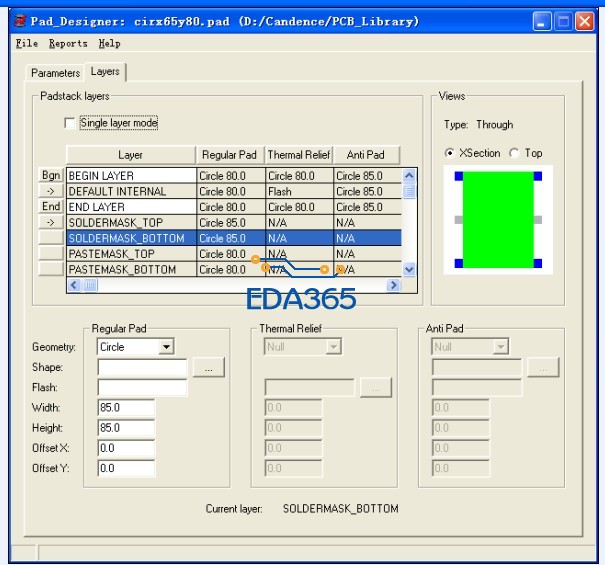Click the Regular Pad Width field
Screen dimensions: 605x565
[x=126, y=408]
